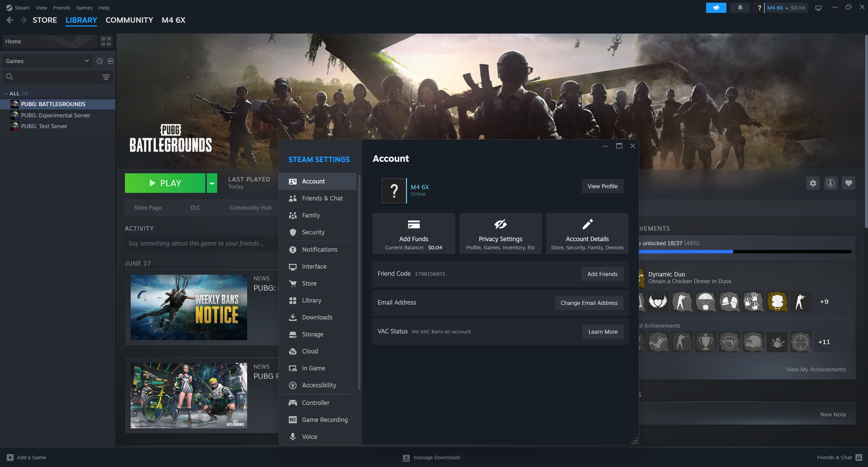Click the activity status text box
The height and width of the screenshot is (467, 868).
[202, 244]
